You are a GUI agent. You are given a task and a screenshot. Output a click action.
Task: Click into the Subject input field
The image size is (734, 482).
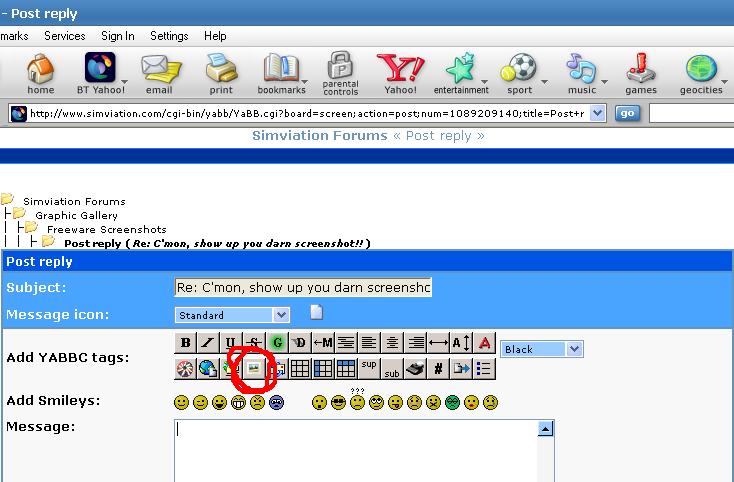[x=303, y=287]
